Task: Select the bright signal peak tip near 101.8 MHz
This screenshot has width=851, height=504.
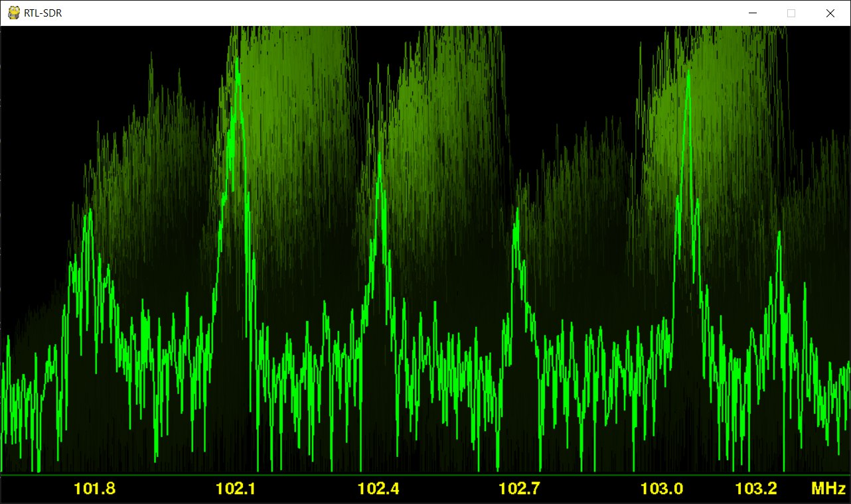Action: coord(87,212)
